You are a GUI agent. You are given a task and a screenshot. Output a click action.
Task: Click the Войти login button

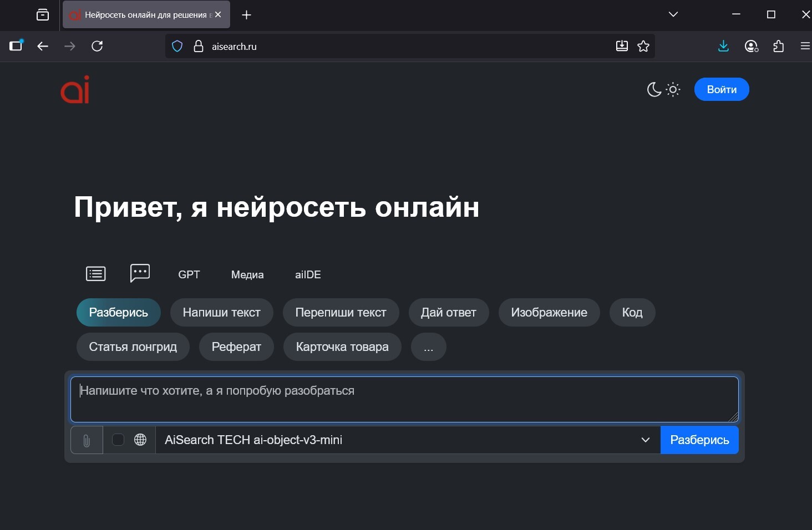(x=722, y=90)
